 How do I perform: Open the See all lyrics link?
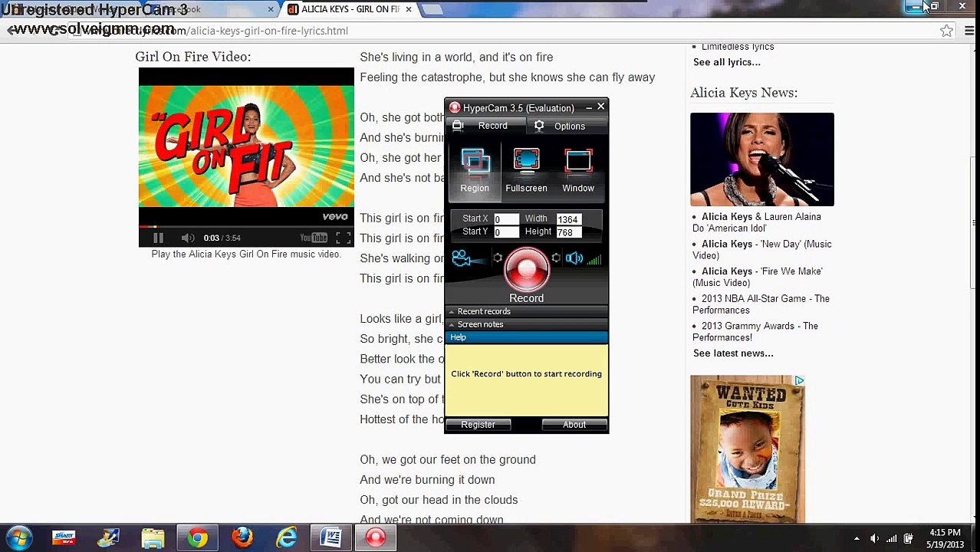pos(727,62)
